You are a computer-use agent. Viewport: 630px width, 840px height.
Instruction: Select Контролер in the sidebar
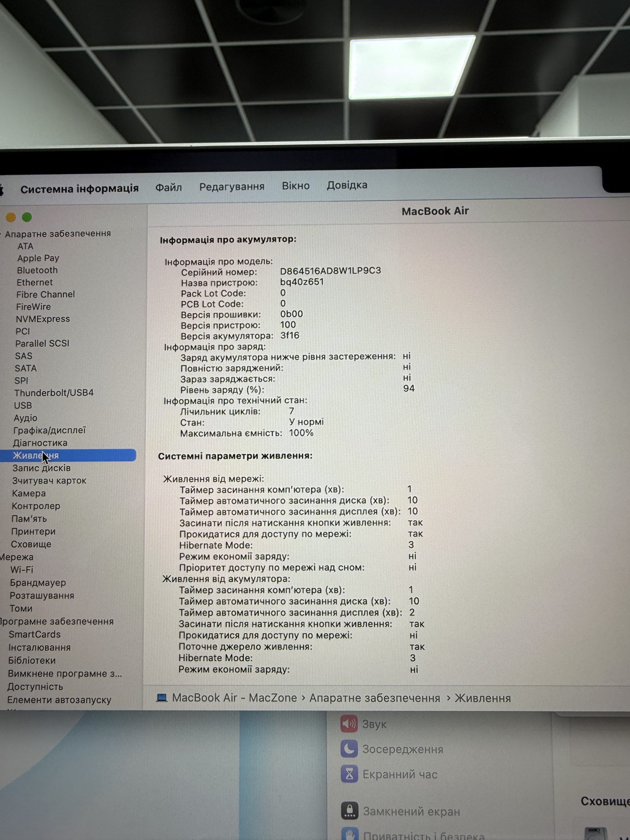click(36, 506)
